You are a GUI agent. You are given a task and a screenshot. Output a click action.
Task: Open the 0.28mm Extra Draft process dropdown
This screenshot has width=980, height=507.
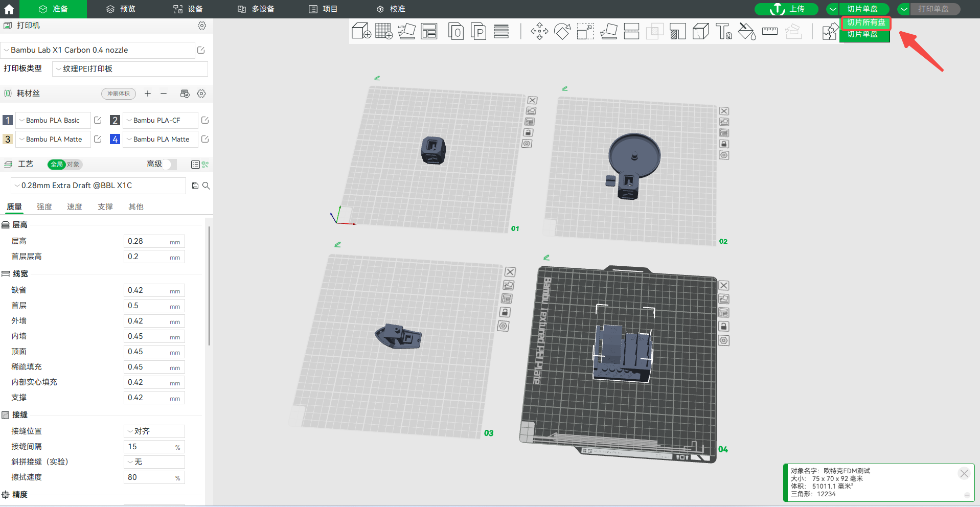tap(98, 186)
